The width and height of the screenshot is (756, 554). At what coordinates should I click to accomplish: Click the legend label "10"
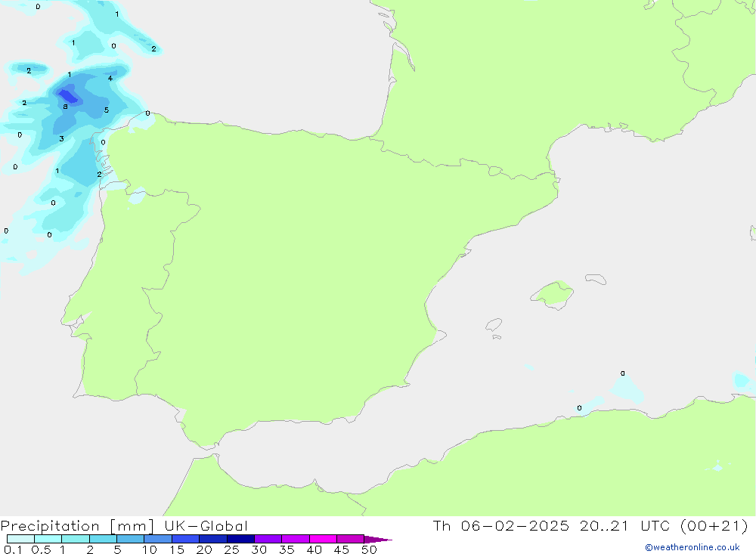pos(150,549)
